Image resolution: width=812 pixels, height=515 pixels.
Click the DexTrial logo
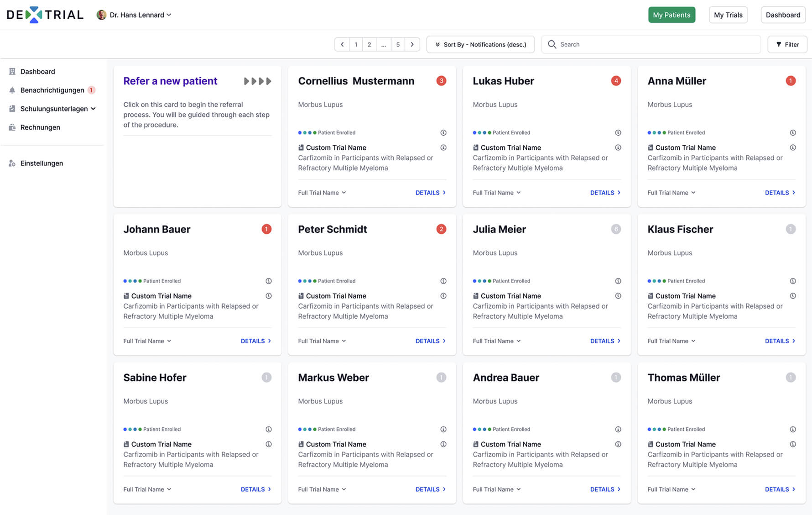45,15
